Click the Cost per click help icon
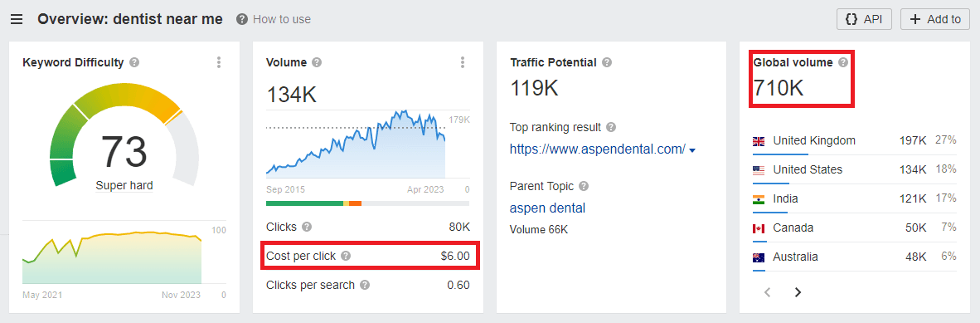Image resolution: width=980 pixels, height=323 pixels. coord(346,256)
